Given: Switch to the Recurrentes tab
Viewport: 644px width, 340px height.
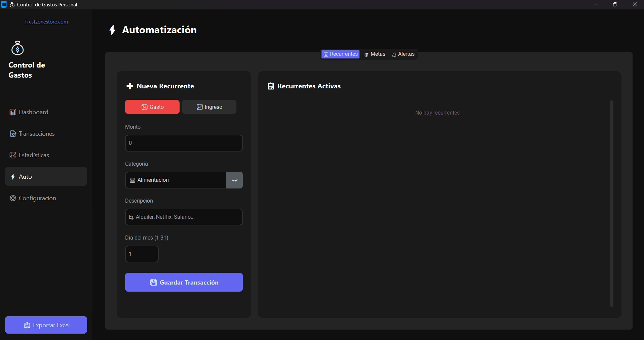Looking at the screenshot, I should [340, 54].
